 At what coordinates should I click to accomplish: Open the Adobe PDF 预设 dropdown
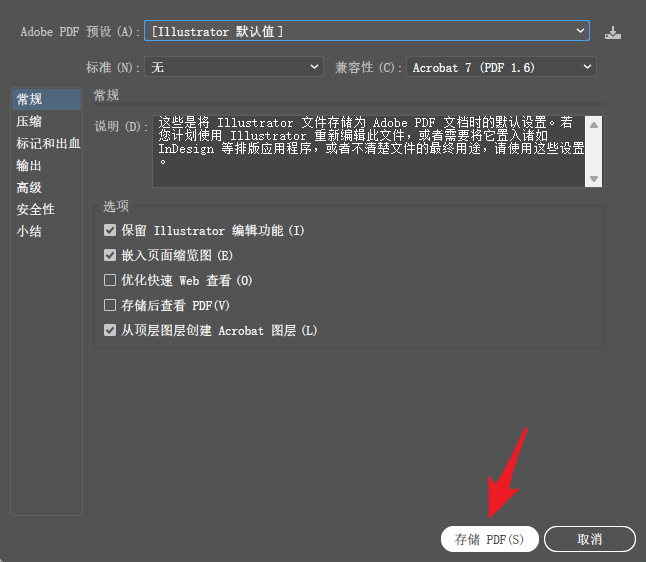click(367, 31)
